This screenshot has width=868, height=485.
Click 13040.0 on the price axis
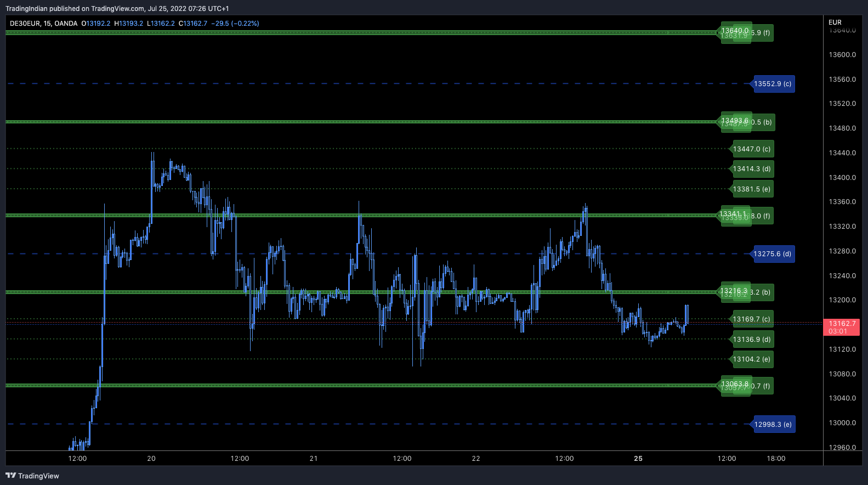coord(842,398)
